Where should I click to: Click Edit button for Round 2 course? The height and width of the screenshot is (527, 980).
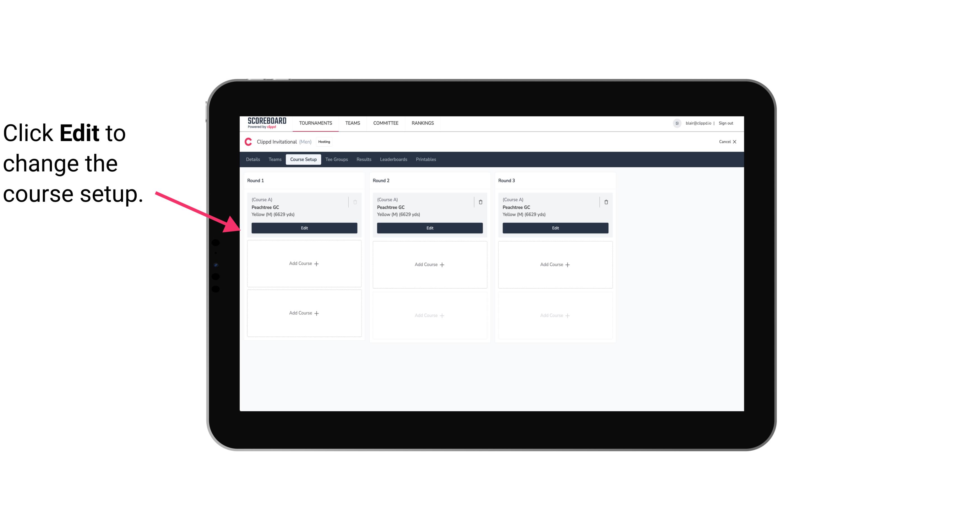[430, 228]
